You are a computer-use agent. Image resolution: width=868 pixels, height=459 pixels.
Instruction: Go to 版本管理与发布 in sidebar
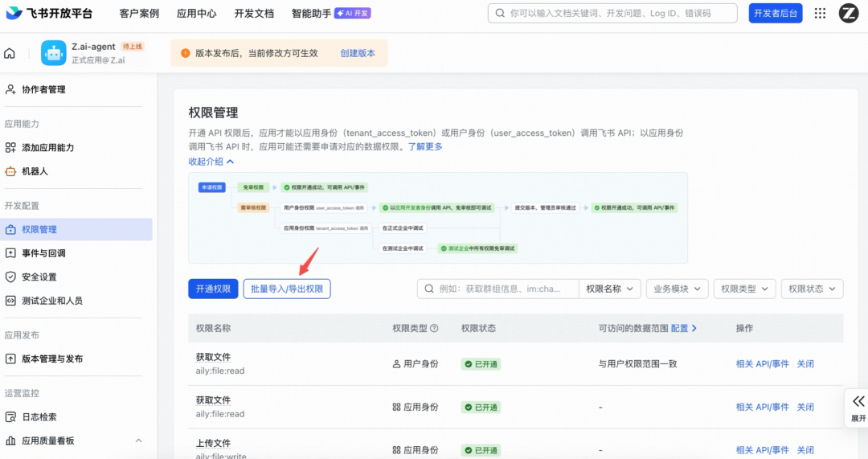click(52, 359)
